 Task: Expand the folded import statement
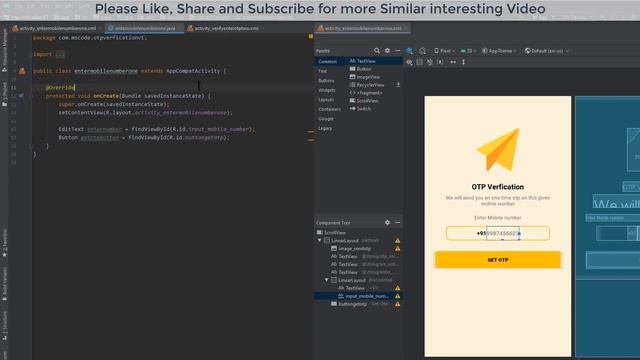pyautogui.click(x=60, y=54)
